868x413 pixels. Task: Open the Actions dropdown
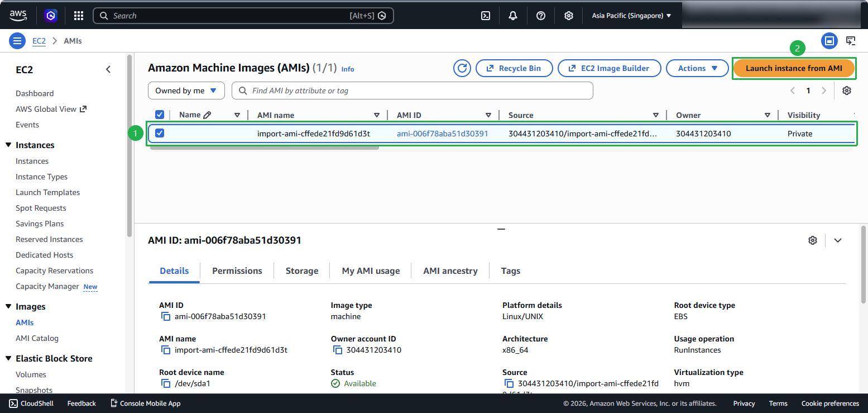[x=697, y=68]
